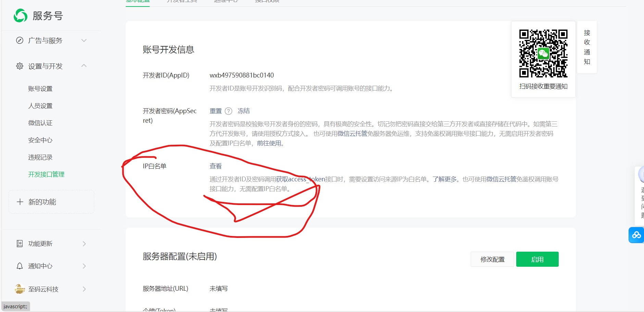Open 安全中心 in sidebar
This screenshot has width=644, height=312.
pyautogui.click(x=40, y=140)
